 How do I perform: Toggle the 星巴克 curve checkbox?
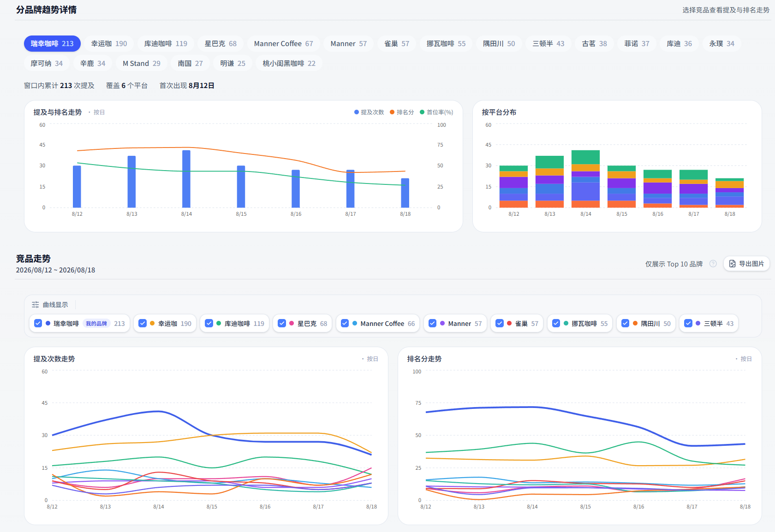[x=282, y=324]
